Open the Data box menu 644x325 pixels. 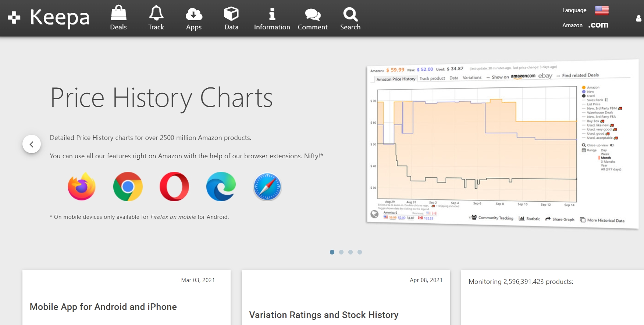coord(231,18)
